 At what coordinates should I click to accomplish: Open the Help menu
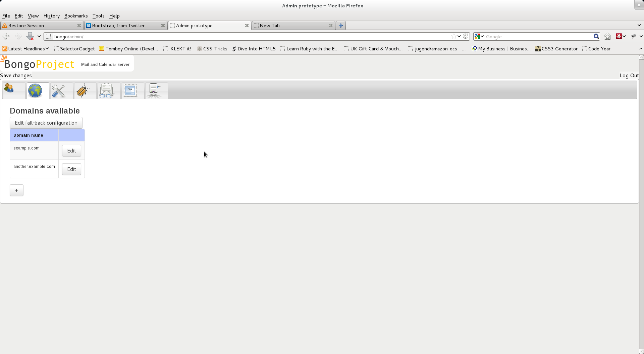(114, 16)
